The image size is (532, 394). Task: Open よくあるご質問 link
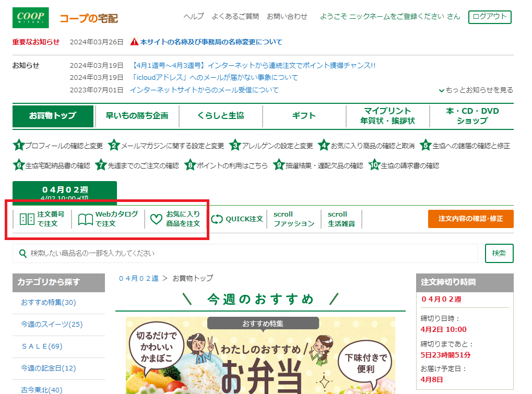[x=235, y=16]
